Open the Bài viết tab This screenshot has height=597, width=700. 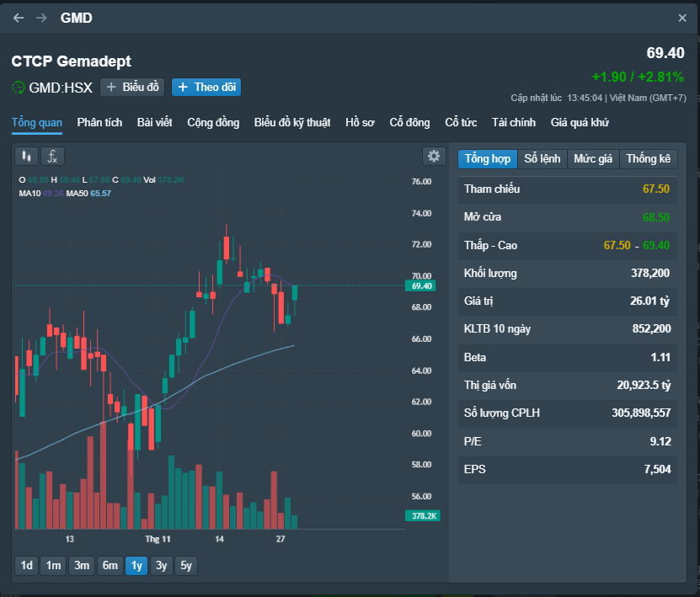tap(154, 122)
